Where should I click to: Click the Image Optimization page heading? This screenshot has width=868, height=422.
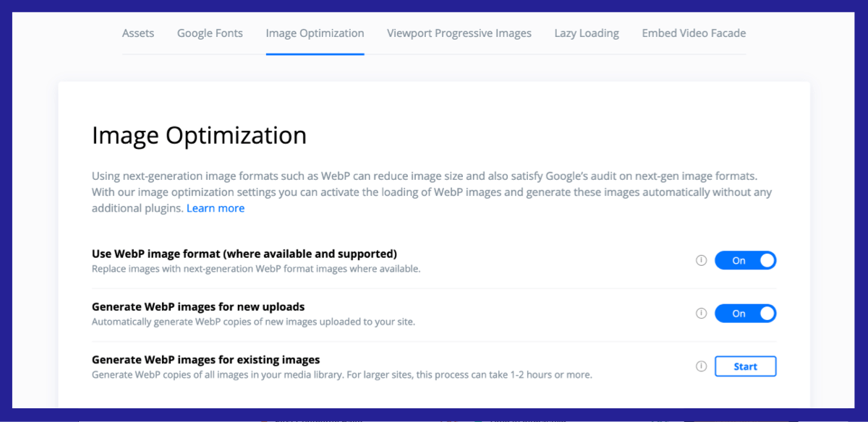click(199, 136)
